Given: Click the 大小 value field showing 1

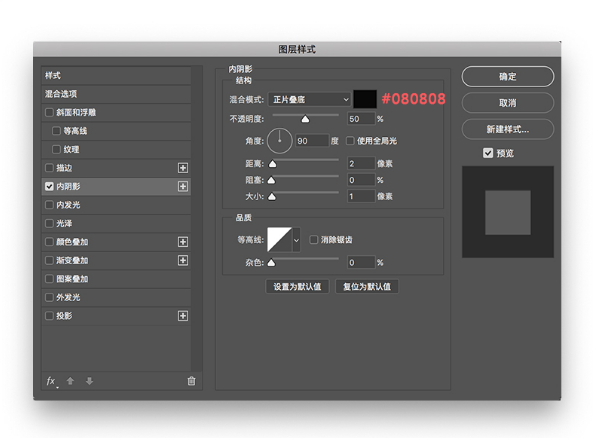Looking at the screenshot, I should tap(361, 196).
